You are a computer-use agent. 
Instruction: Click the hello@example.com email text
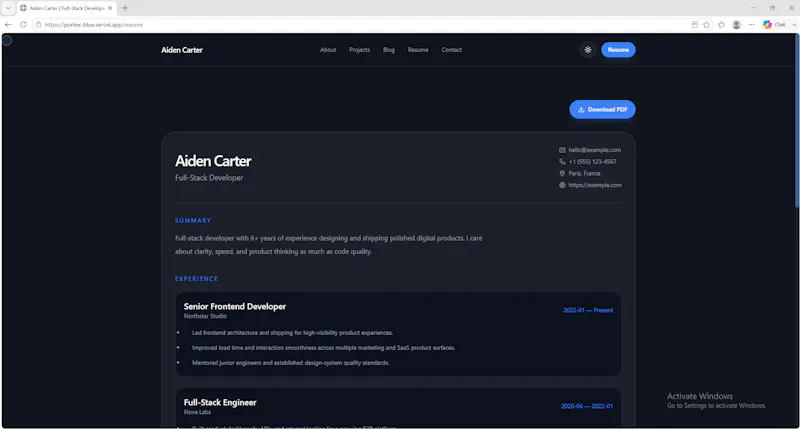[x=594, y=150]
